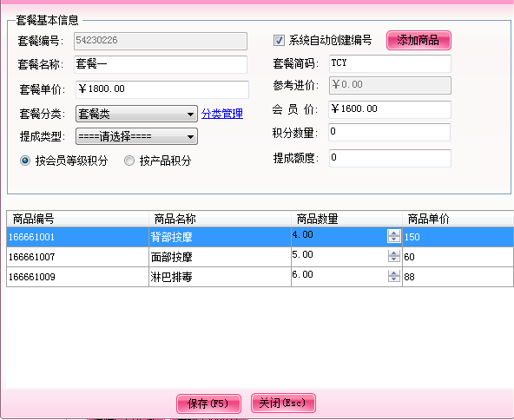Screen dimensions: 514x420
Task: Click the 会员价 field with ¥1600.00
Action: pyautogui.click(x=390, y=109)
